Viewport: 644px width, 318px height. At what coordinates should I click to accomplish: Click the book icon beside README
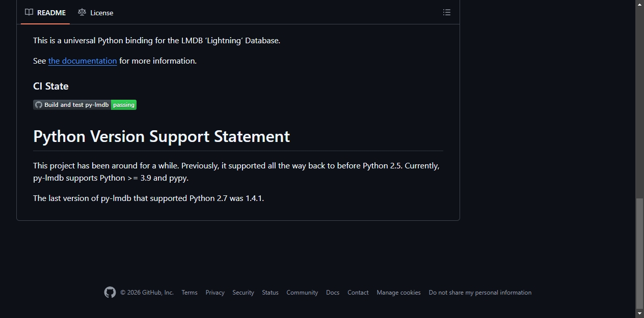pyautogui.click(x=29, y=12)
